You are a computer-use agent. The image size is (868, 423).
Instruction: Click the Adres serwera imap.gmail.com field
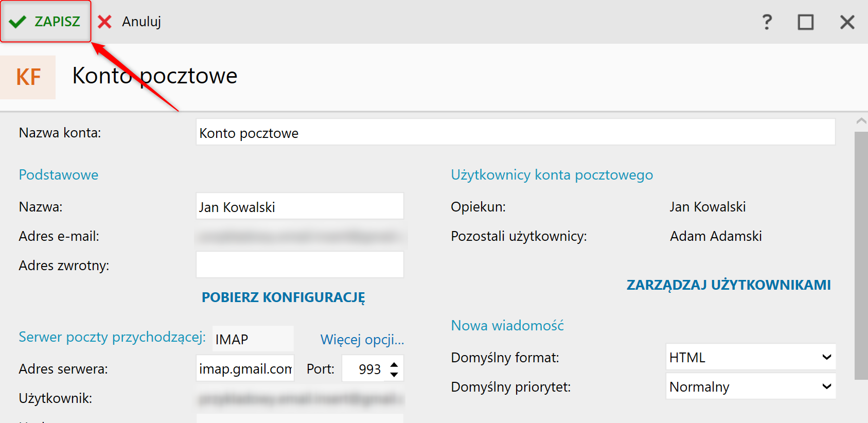click(x=245, y=368)
